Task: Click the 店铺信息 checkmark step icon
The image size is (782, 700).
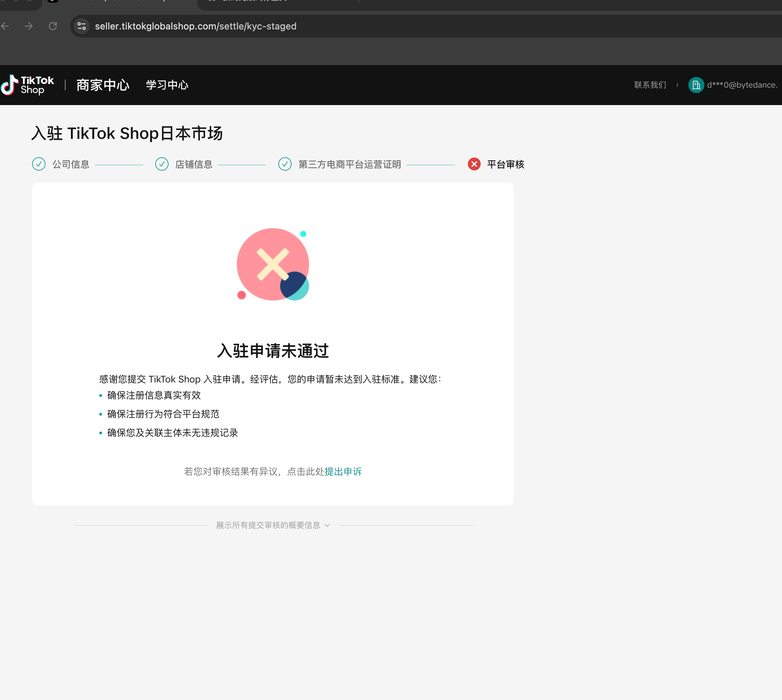Action: 162,164
